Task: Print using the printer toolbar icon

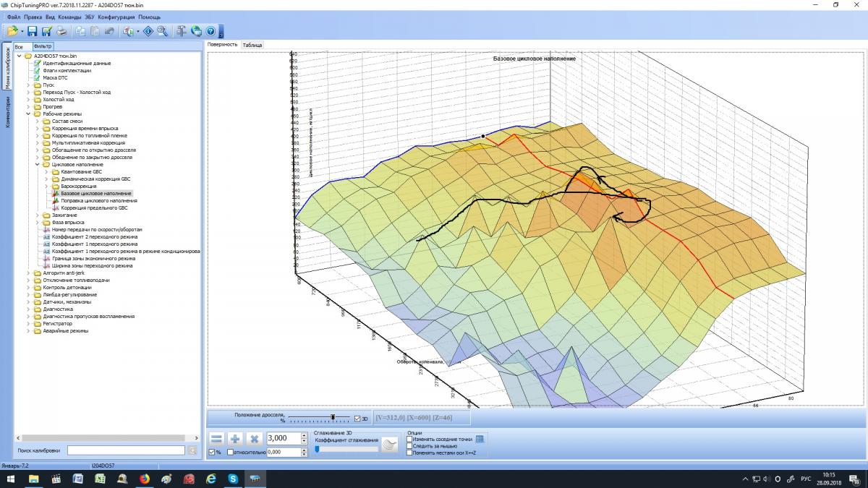Action: click(61, 31)
